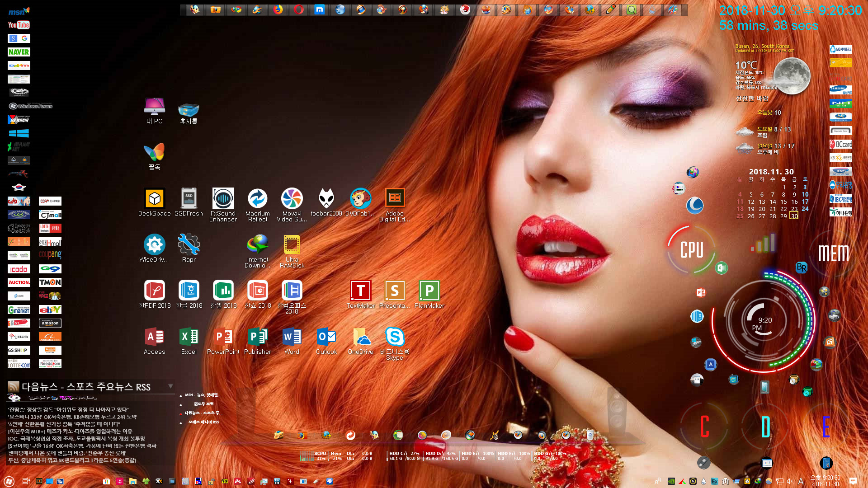The width and height of the screenshot is (868, 488).
Task: Open the NAVER shortcut in left sidebar
Action: [19, 52]
